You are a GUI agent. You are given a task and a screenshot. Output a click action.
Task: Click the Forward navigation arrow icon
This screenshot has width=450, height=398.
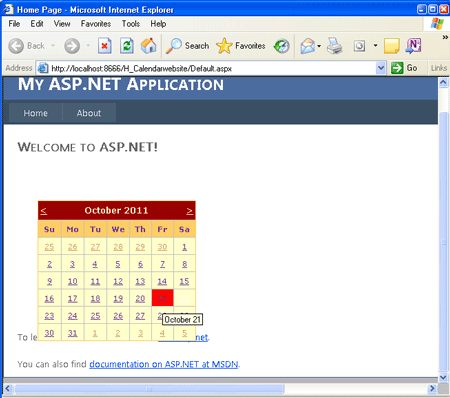pos(72,46)
